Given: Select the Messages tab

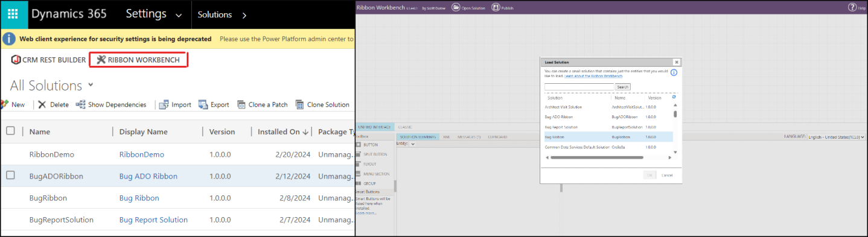Looking at the screenshot, I should [x=469, y=137].
